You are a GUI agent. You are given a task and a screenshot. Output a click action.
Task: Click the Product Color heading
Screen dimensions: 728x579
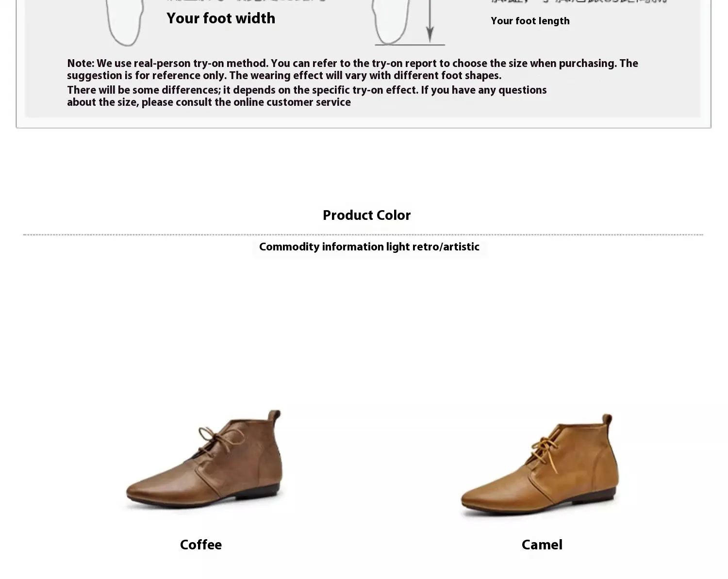tap(366, 215)
